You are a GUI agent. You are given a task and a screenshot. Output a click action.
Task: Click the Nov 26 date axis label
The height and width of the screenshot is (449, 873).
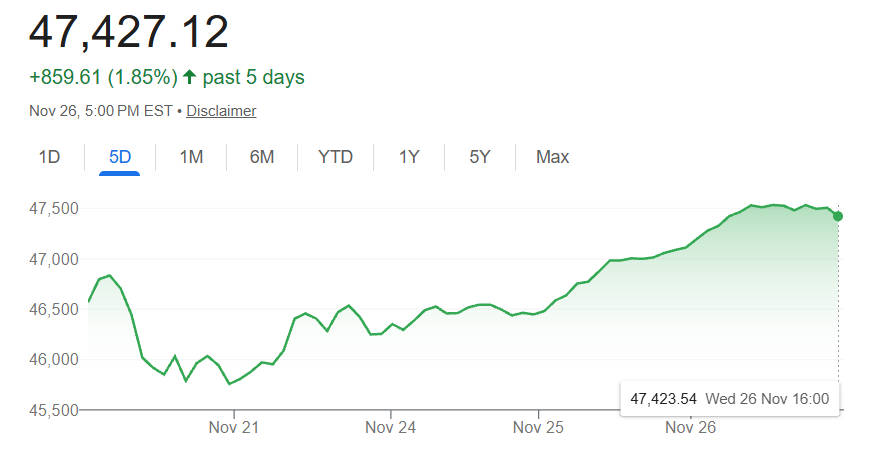coord(692,428)
